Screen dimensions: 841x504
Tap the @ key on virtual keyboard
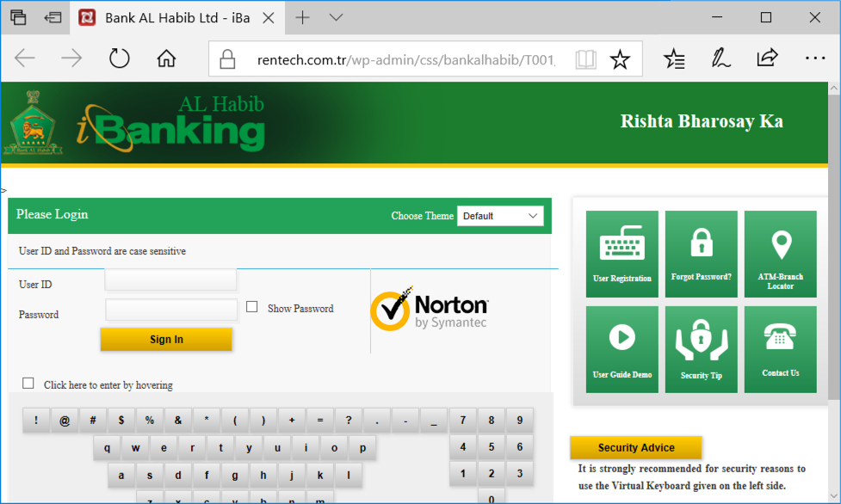point(65,421)
